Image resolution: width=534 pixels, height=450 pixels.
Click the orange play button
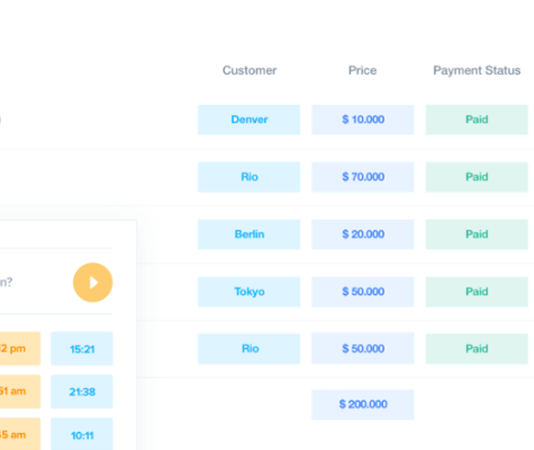click(x=93, y=282)
